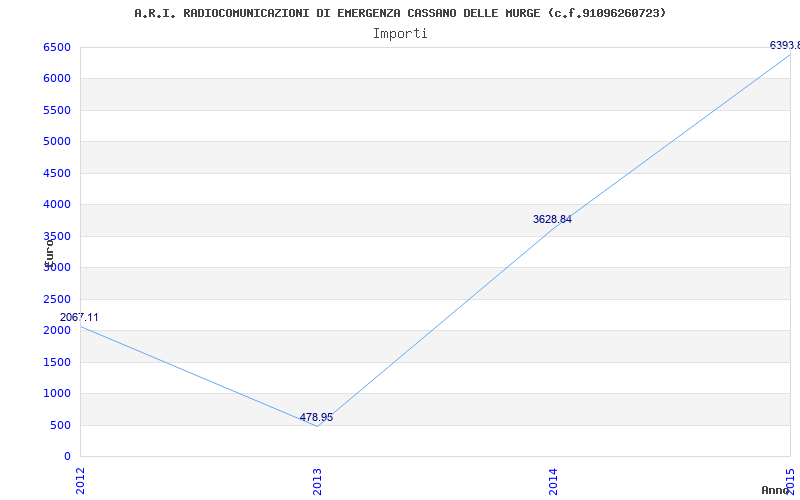Click the 478.95 data label
The width and height of the screenshot is (800, 500).
tap(316, 417)
